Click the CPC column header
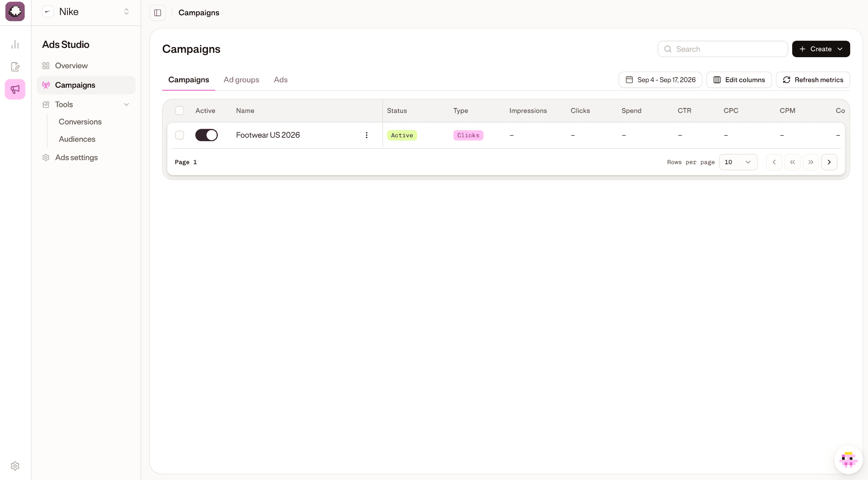Screen dimensions: 868x480 pyautogui.click(x=731, y=111)
